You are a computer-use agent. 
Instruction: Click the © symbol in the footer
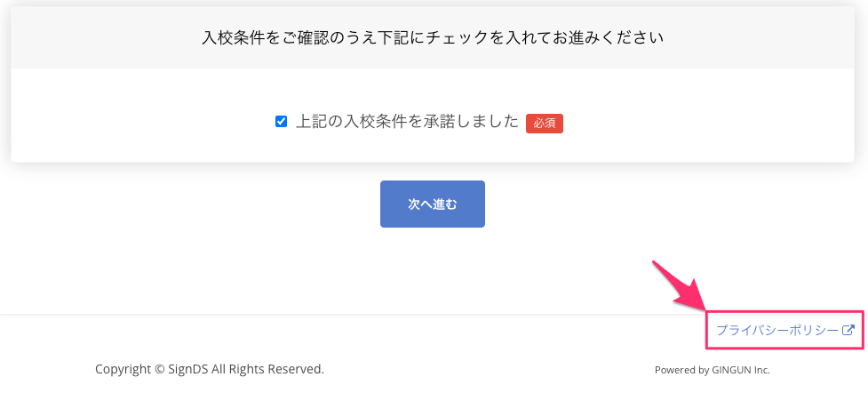pyautogui.click(x=159, y=368)
